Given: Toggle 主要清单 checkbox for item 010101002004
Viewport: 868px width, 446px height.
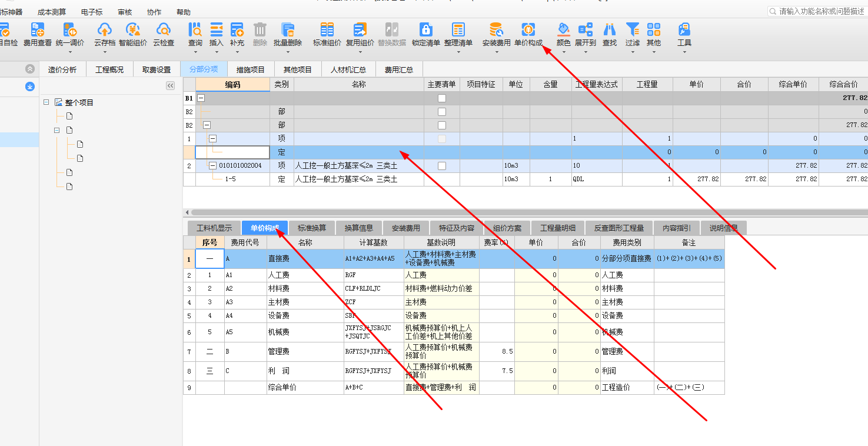Looking at the screenshot, I should tap(442, 166).
